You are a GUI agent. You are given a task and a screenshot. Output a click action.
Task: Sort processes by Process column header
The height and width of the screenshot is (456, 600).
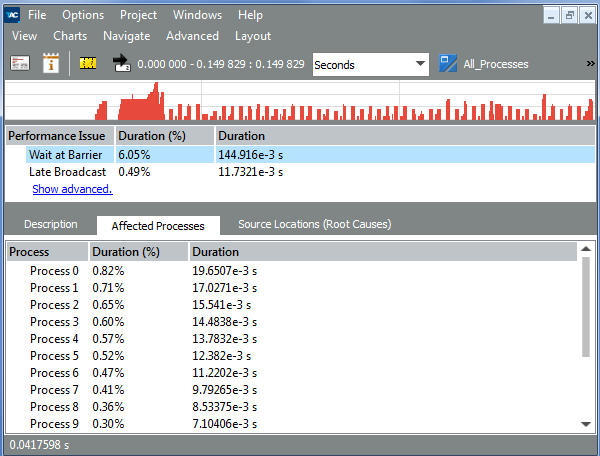tap(47, 252)
